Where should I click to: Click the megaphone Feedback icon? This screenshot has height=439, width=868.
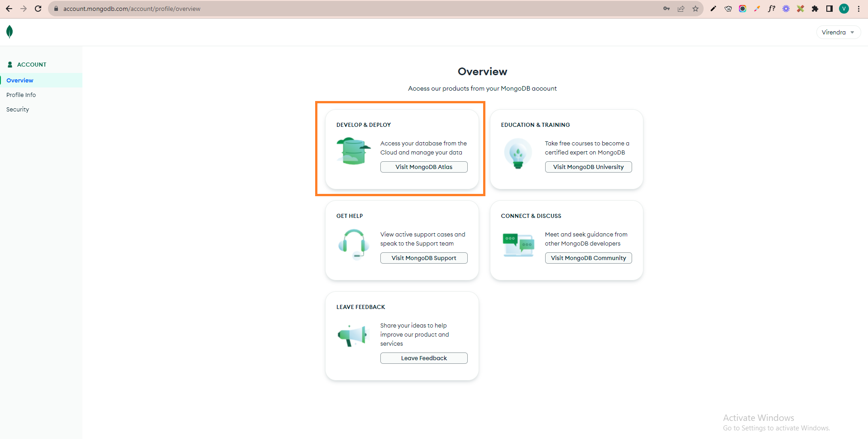352,336
